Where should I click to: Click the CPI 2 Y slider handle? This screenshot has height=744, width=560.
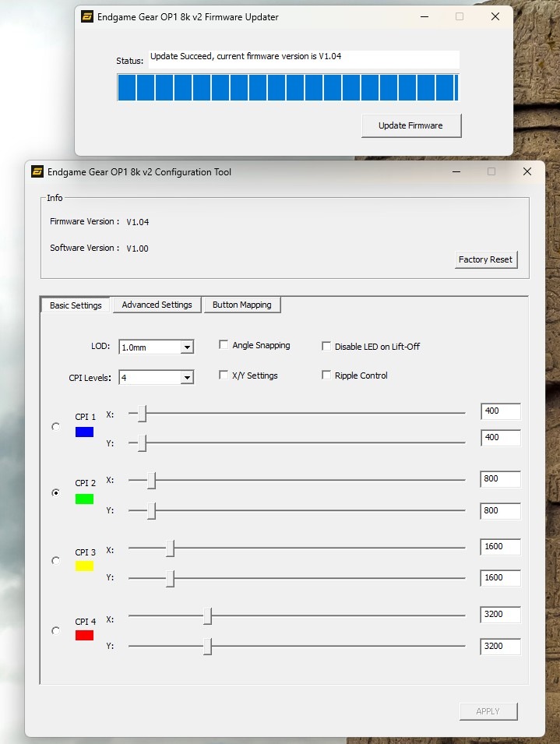point(151,511)
